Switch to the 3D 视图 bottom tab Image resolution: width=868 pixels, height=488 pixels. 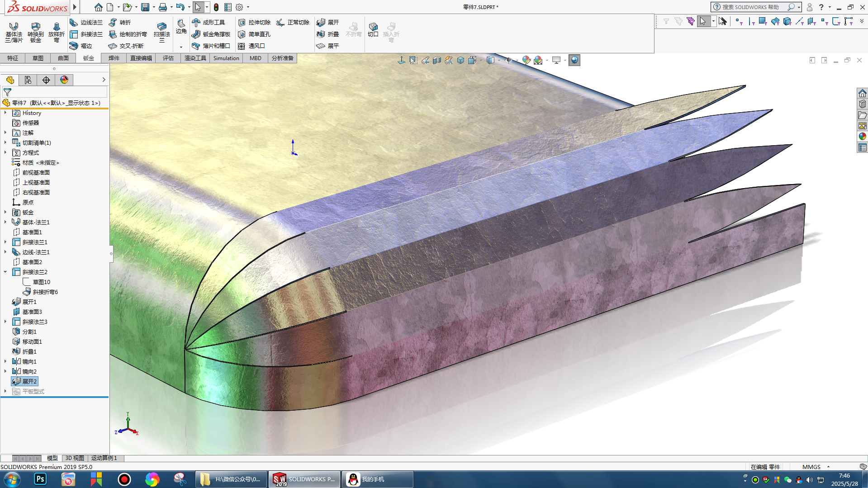click(x=75, y=458)
